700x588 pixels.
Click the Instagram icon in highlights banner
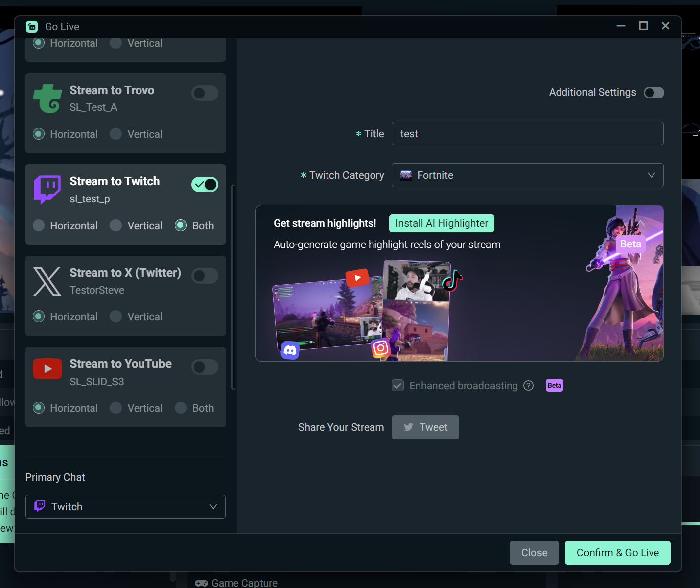[x=380, y=348]
